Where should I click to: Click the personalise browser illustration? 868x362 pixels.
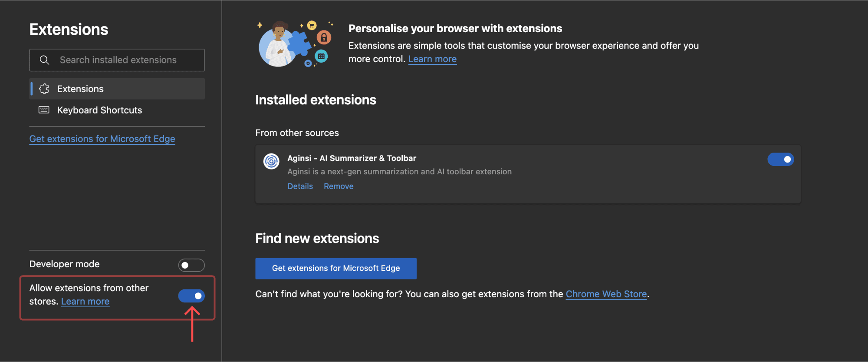tap(295, 43)
